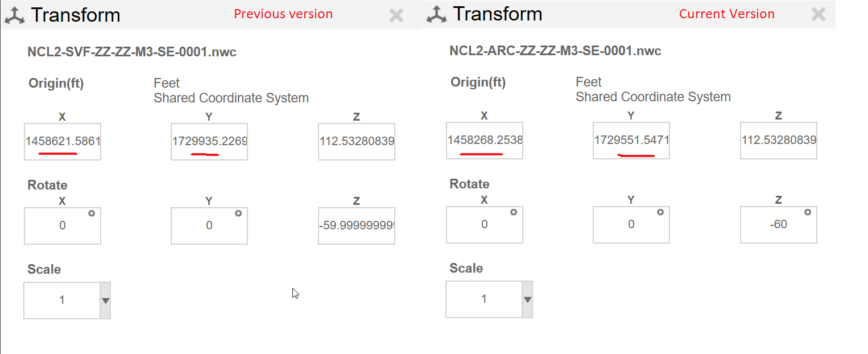
Task: Select the Previous version label
Action: tap(283, 14)
